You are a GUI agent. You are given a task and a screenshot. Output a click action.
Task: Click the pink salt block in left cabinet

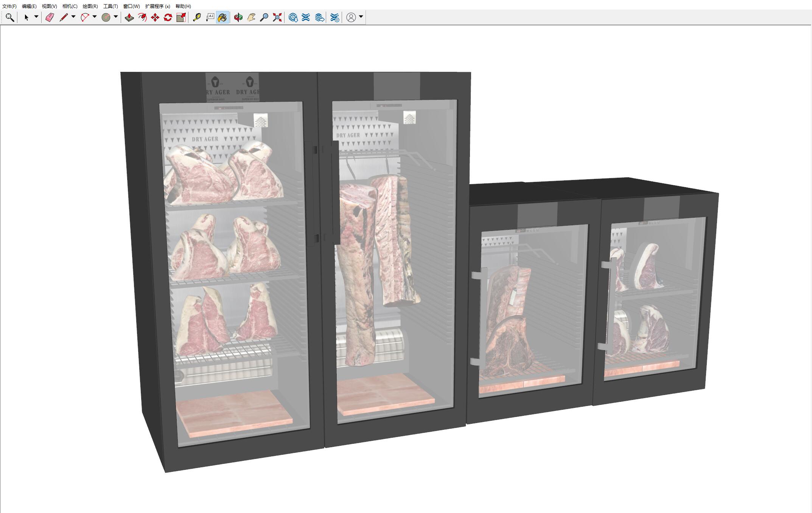point(234,413)
